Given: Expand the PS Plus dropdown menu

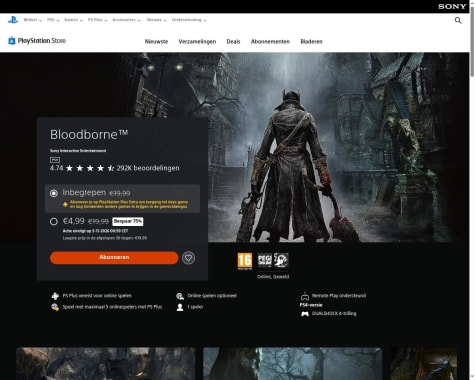Looking at the screenshot, I should (97, 20).
